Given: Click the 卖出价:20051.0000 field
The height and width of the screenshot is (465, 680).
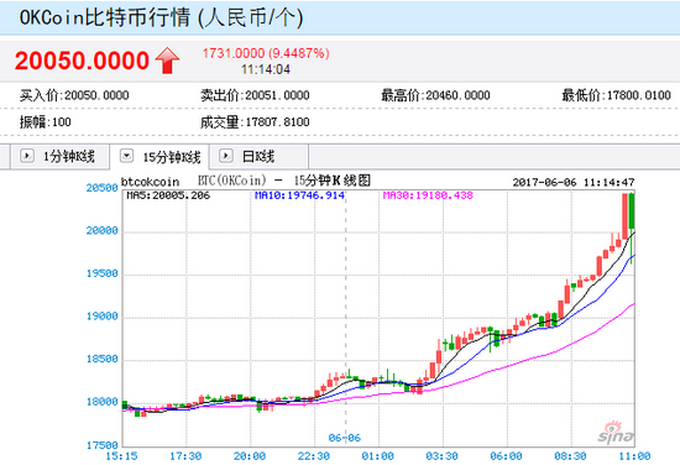Looking at the screenshot, I should (x=255, y=95).
